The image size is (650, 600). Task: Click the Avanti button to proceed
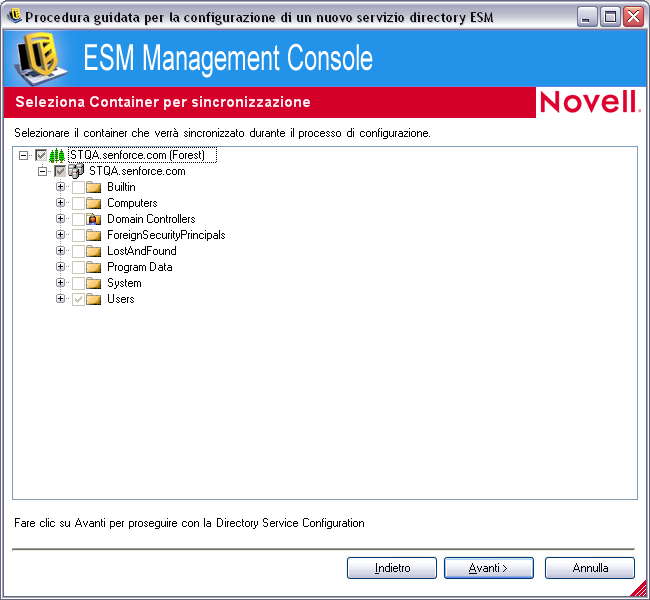489,568
